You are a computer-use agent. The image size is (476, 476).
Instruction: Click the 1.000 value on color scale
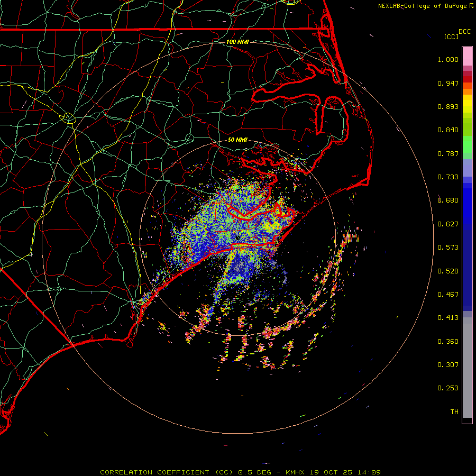tap(448, 59)
